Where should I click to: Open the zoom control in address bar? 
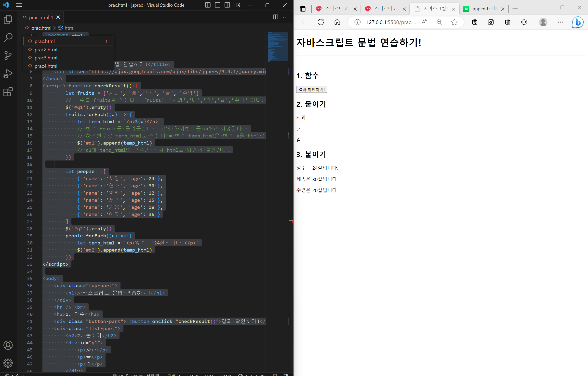[x=439, y=22]
